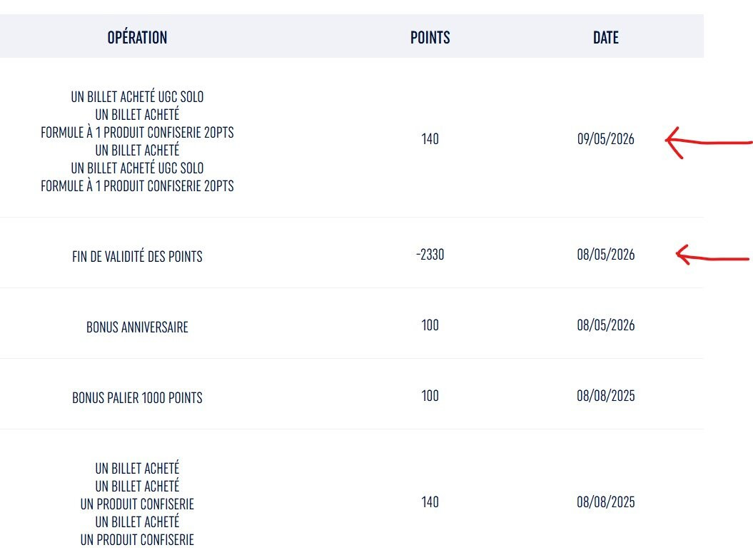This screenshot has width=753, height=560.
Task: Click the BONUS PALIER 1000 POINTS entry
Action: click(x=137, y=398)
